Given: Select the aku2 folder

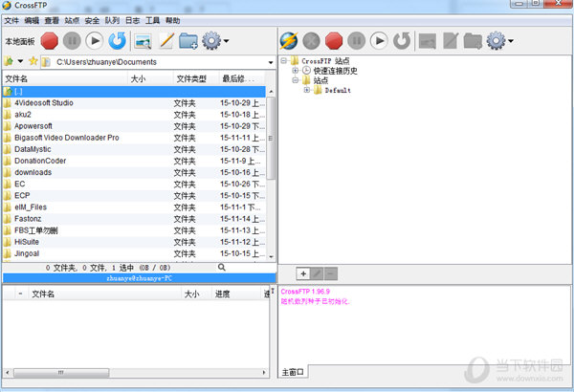Looking at the screenshot, I should (x=134, y=115).
